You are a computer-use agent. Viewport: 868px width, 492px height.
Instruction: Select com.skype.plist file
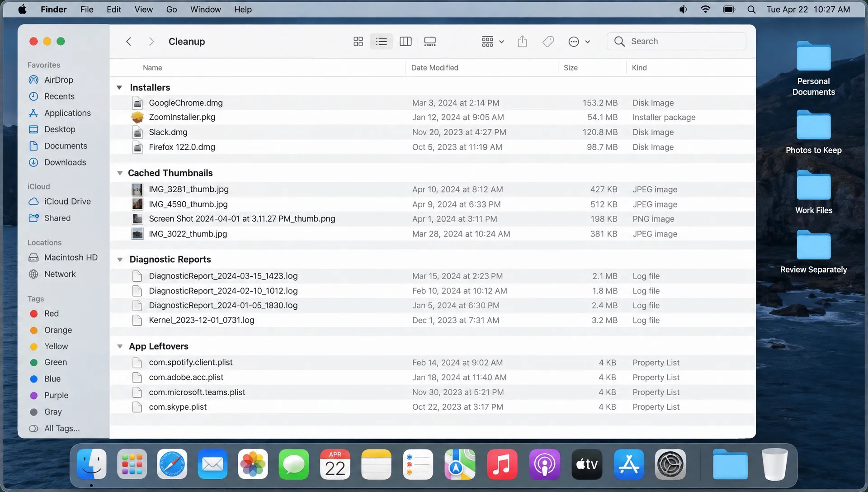coord(433,407)
